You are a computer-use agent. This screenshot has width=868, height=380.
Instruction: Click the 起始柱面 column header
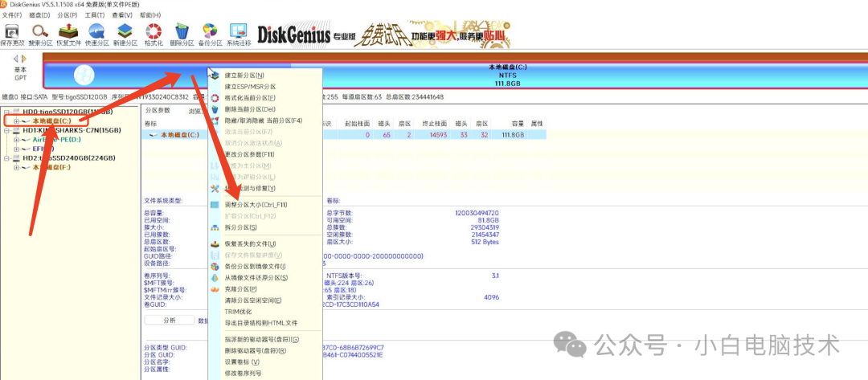358,123
